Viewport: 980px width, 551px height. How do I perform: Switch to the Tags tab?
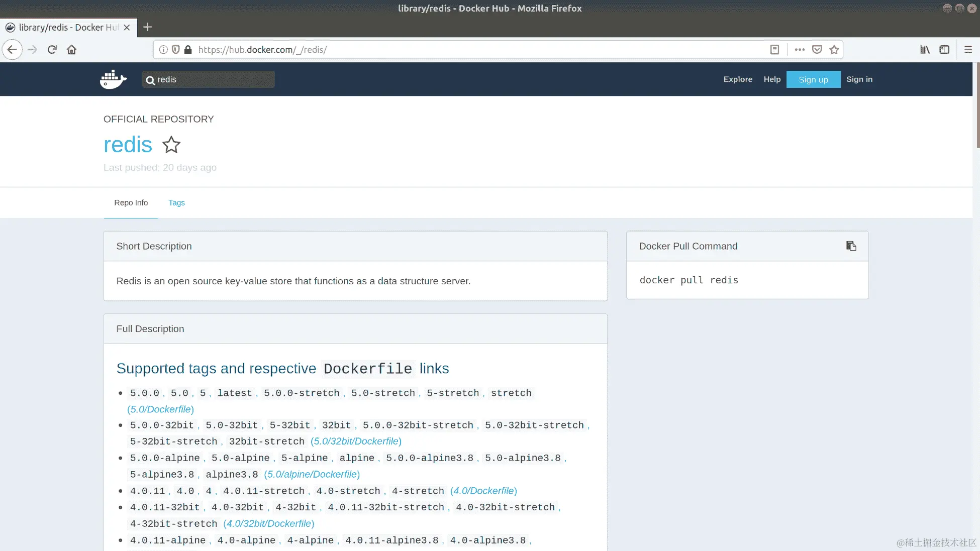pyautogui.click(x=176, y=202)
